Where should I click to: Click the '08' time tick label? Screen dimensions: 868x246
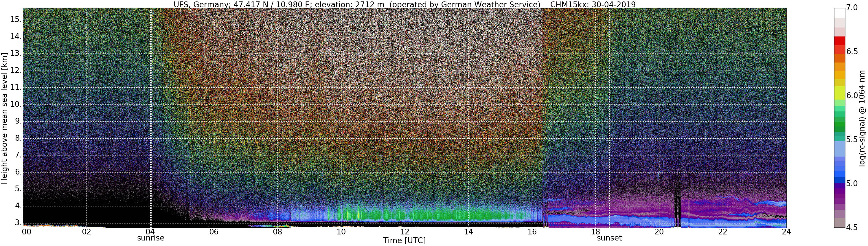coord(277,232)
